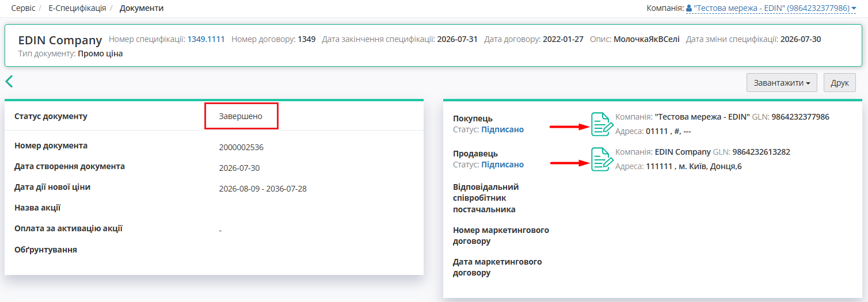Image resolution: width=868 pixels, height=302 pixels.
Task: Select price date range 2026-08-09 - 2036-07-28
Action: pos(262,189)
